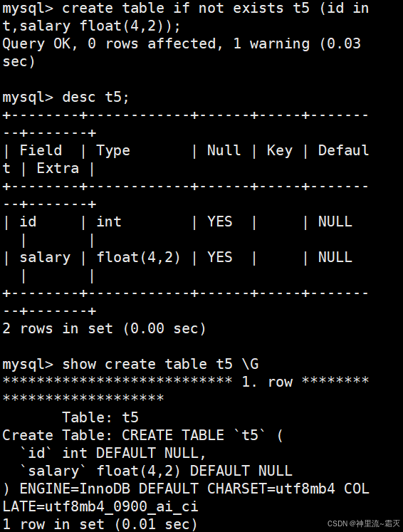Click the 'salary' field cell
This screenshot has width=403, height=532.
point(45,258)
